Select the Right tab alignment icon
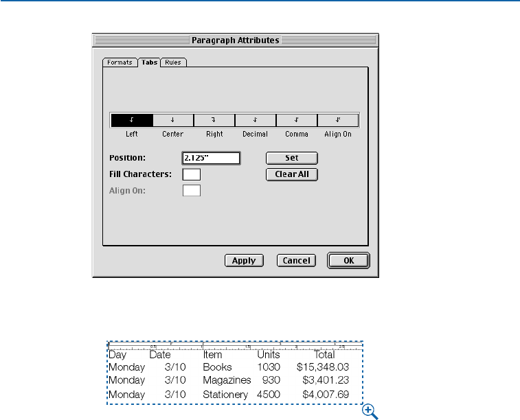The width and height of the screenshot is (520, 420). click(214, 120)
